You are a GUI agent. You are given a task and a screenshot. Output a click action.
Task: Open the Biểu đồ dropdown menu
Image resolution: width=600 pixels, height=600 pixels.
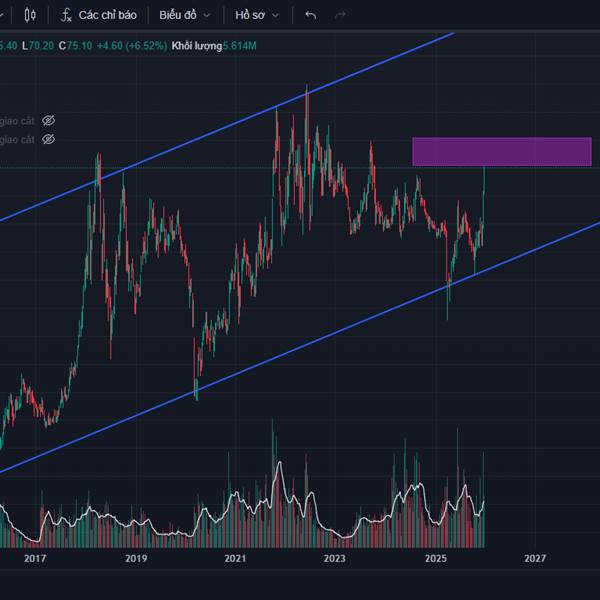(x=185, y=15)
